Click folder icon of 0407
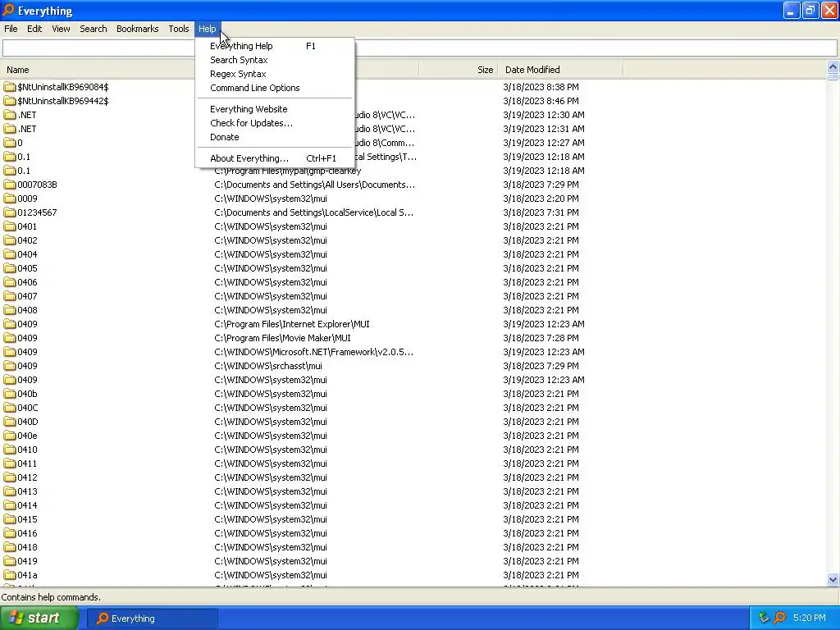This screenshot has width=840, height=630. (10, 295)
